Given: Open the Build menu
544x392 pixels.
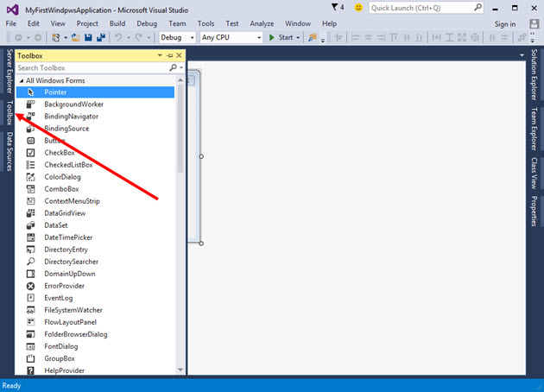Looking at the screenshot, I should (117, 23).
